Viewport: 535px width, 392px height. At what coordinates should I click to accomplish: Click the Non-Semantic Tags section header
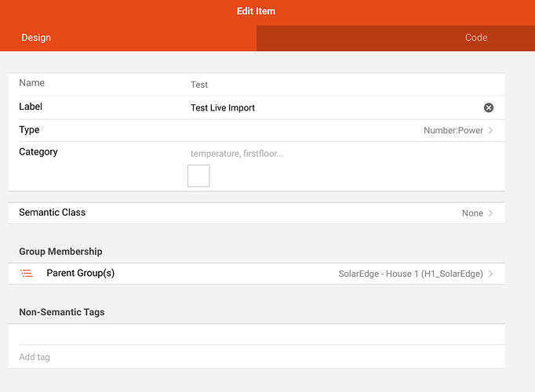coord(61,312)
